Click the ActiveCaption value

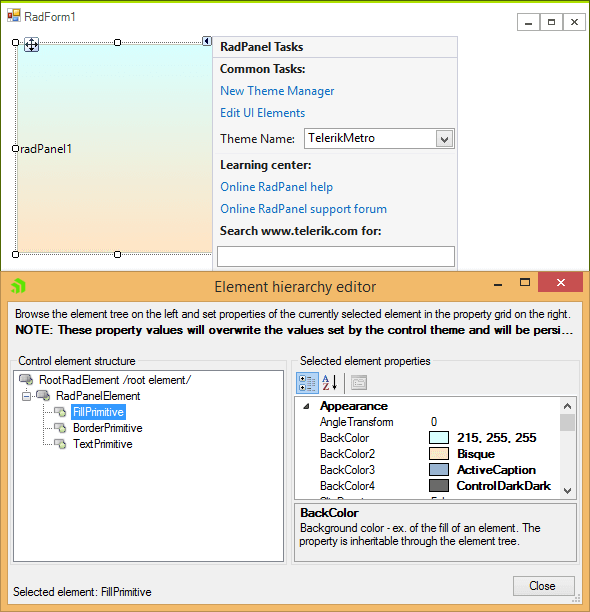tap(496, 470)
